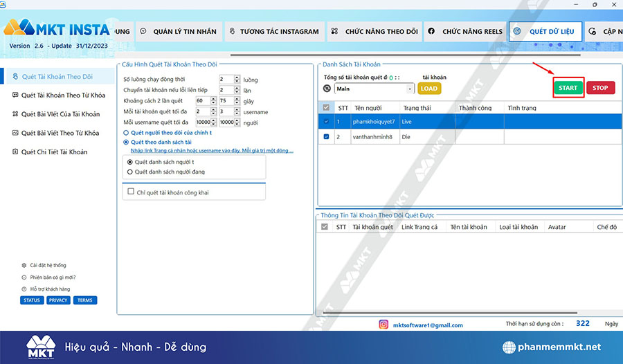Click the Quét Chi Tiết Tài Khoản icon
Image resolution: width=623 pixels, height=364 pixels.
pos(15,152)
